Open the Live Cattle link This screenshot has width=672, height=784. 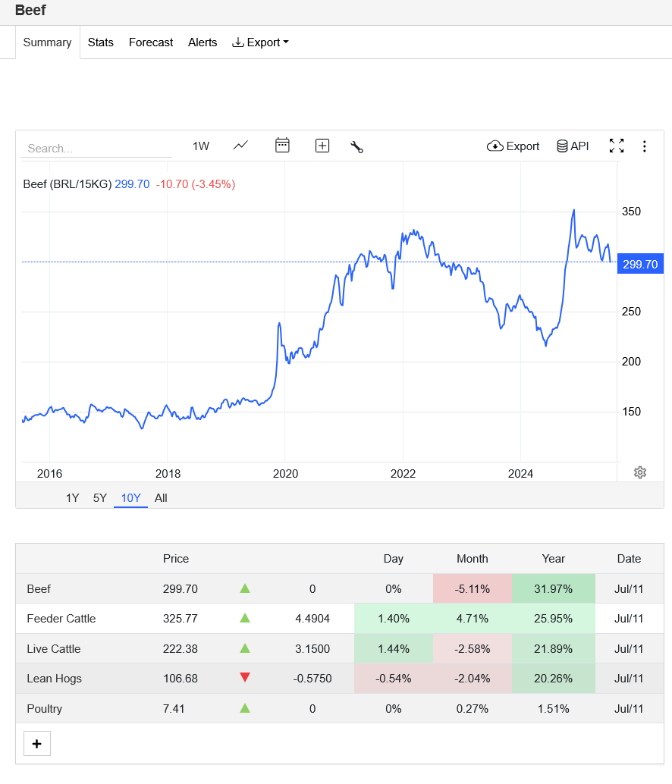pos(54,648)
